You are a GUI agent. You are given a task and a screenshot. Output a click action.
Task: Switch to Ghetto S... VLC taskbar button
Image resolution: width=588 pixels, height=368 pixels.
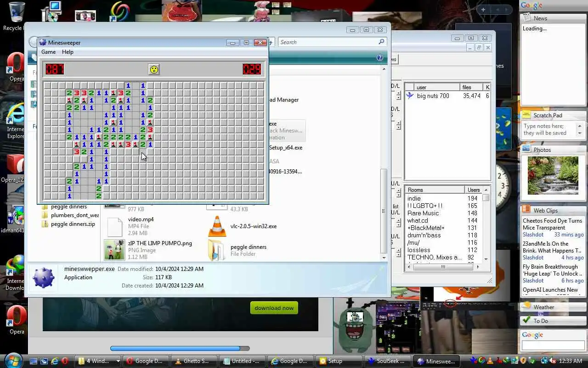pyautogui.click(x=193, y=361)
